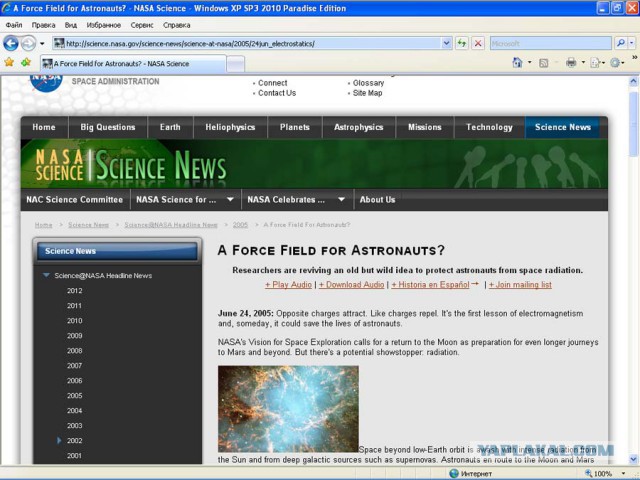Click the Connect link
Image resolution: width=640 pixels, height=480 pixels.
(x=272, y=83)
